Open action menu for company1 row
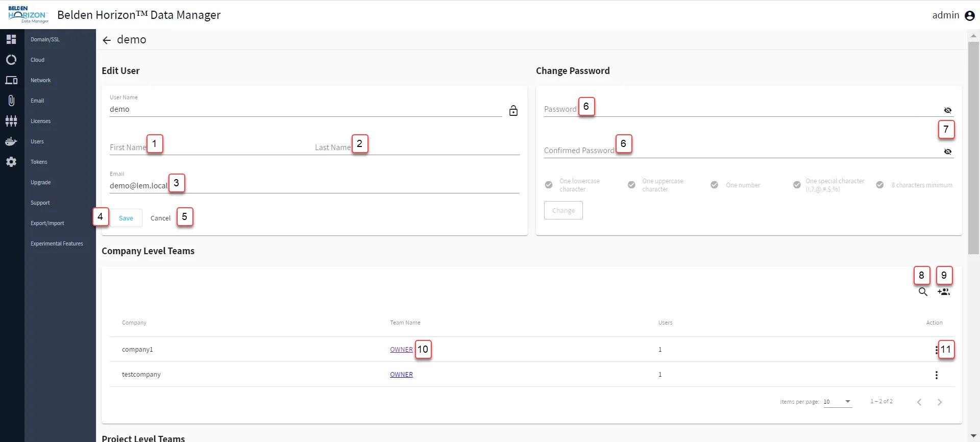980x442 pixels. pyautogui.click(x=936, y=350)
